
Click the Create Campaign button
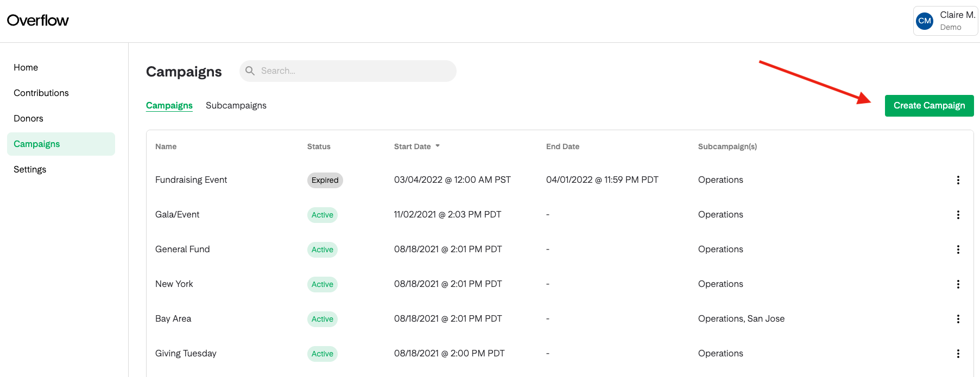(x=929, y=106)
